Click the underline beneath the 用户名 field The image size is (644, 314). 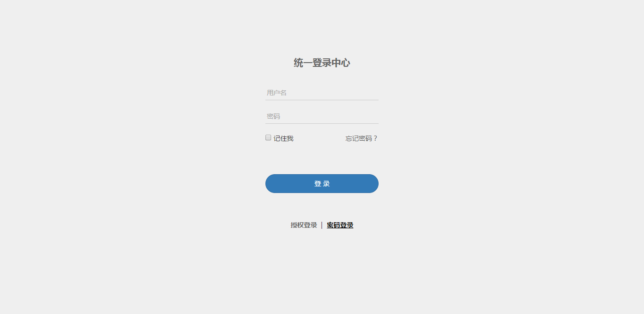tap(322, 100)
